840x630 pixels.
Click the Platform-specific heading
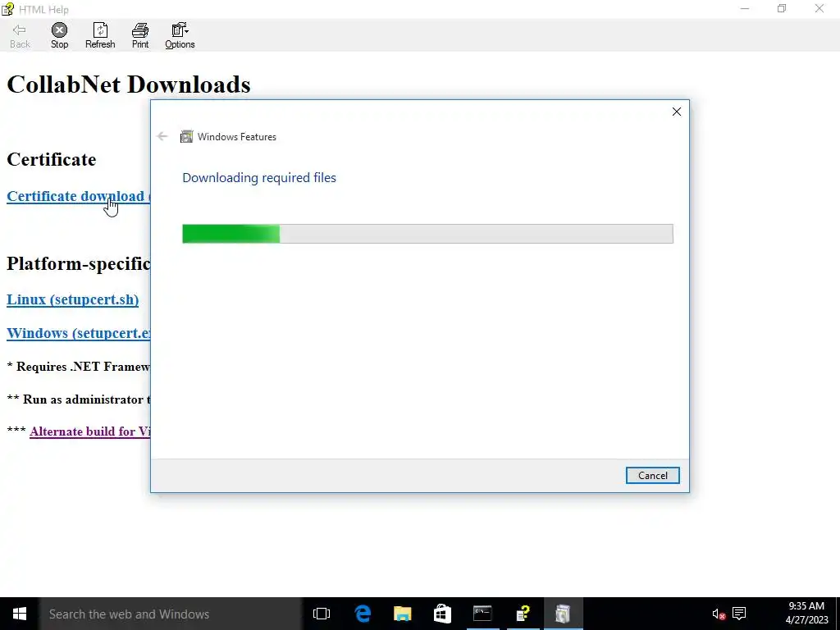[78, 263]
